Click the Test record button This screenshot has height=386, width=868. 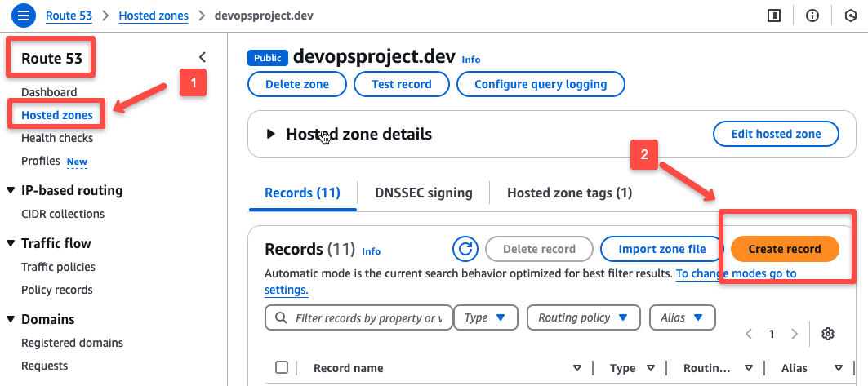coord(402,85)
